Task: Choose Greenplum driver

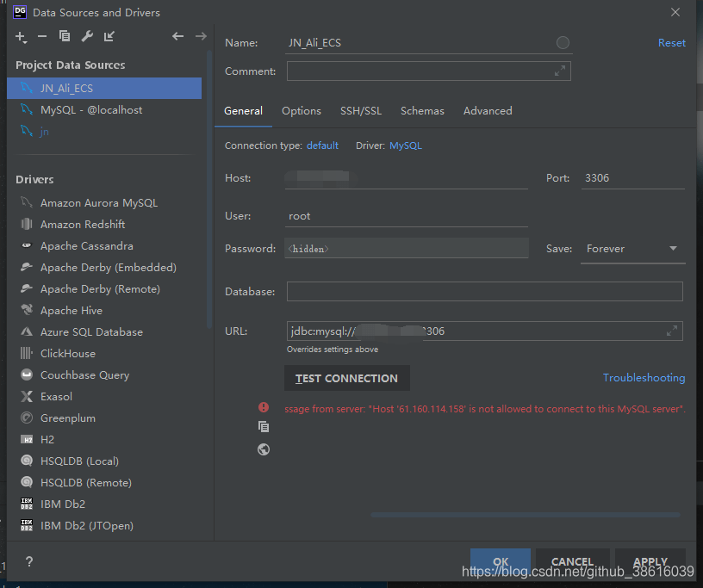Action: [104, 418]
